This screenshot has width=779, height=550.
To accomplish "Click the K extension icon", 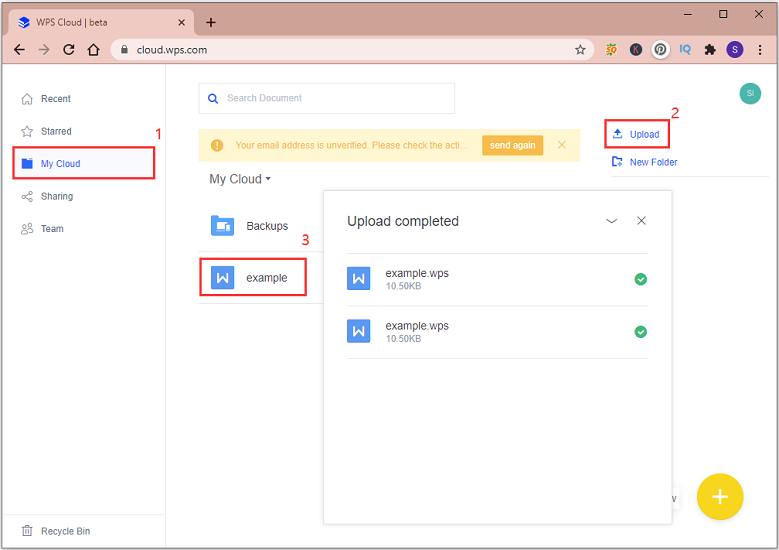I will [636, 50].
